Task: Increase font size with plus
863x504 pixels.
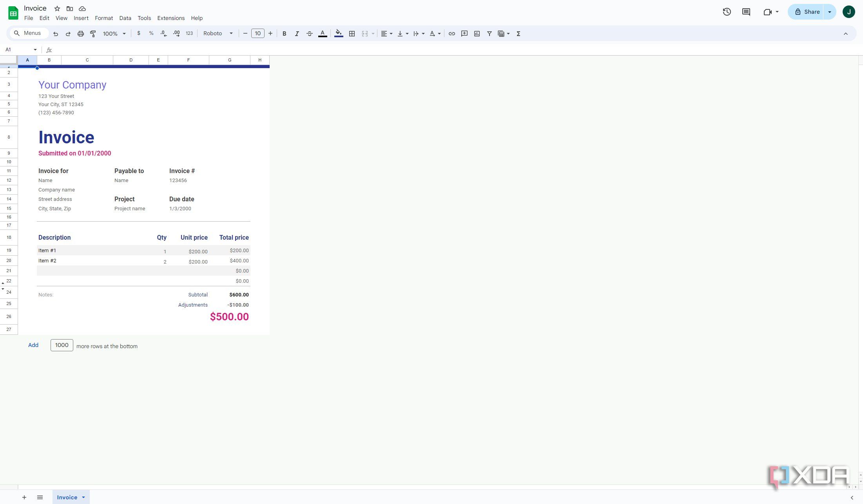Action: 270,34
